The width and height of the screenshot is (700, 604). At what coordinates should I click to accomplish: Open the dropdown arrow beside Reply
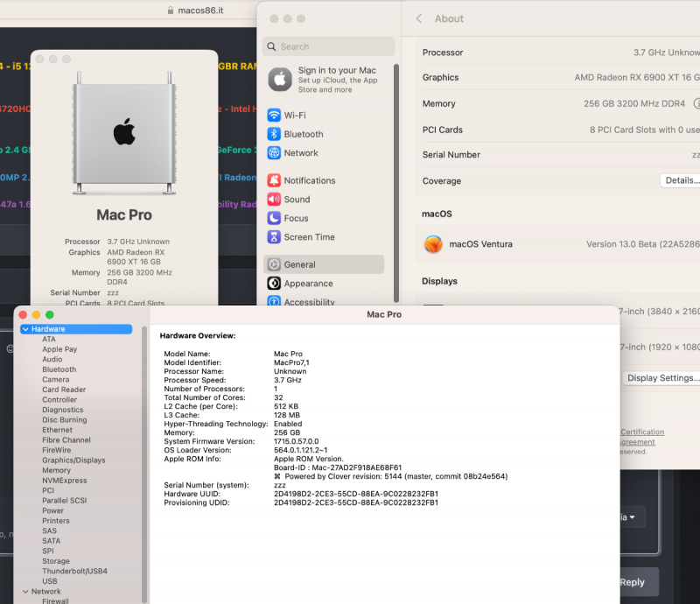pos(632,516)
